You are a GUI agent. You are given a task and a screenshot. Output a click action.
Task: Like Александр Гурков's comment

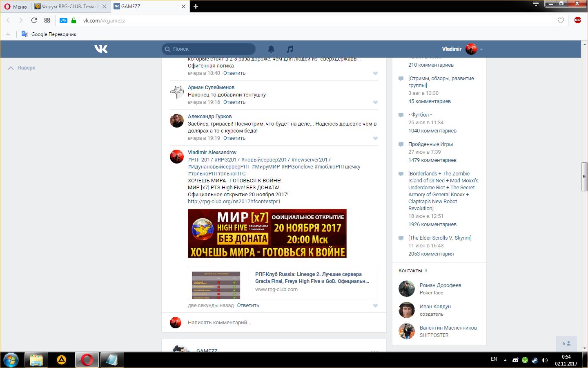point(375,138)
